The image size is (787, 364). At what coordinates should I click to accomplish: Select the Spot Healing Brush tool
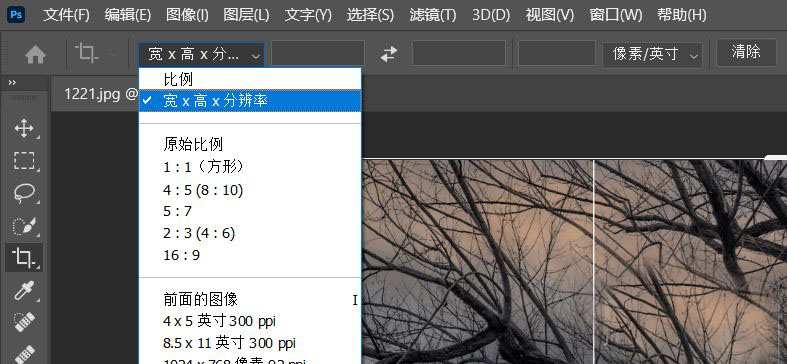tap(24, 322)
